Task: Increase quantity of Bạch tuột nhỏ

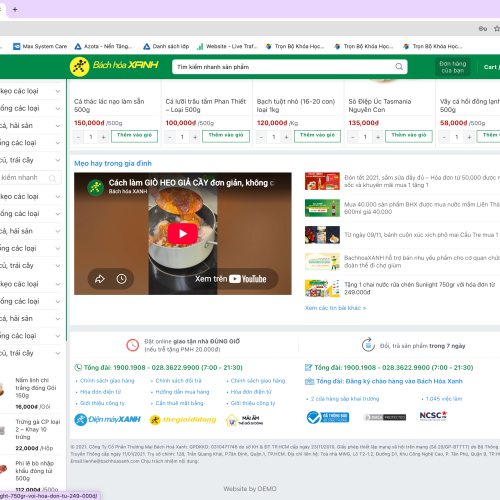Action: 286,137
